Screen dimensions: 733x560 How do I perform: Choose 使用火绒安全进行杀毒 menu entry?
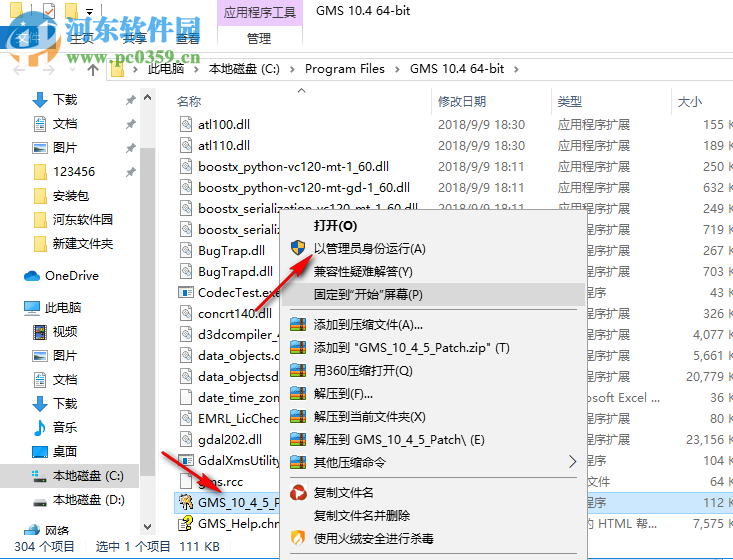click(x=374, y=538)
